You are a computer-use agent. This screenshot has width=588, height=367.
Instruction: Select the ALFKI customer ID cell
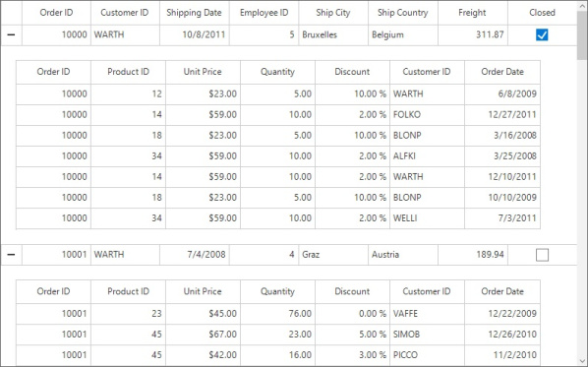pos(427,156)
